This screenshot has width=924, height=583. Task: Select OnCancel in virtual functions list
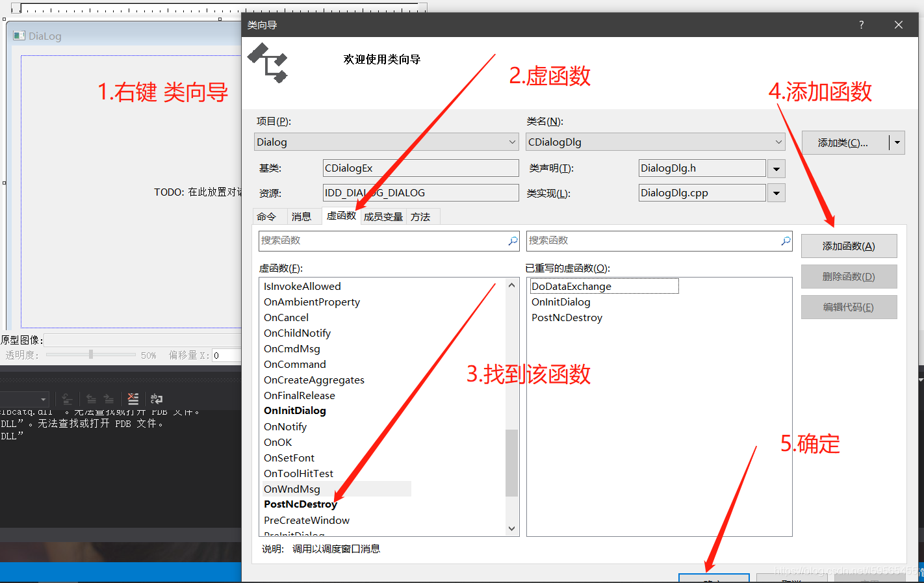[286, 317]
